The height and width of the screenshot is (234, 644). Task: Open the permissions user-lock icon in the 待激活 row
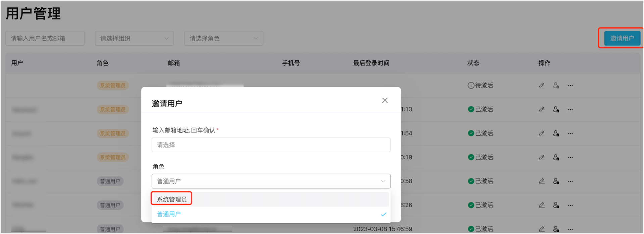coord(556,85)
